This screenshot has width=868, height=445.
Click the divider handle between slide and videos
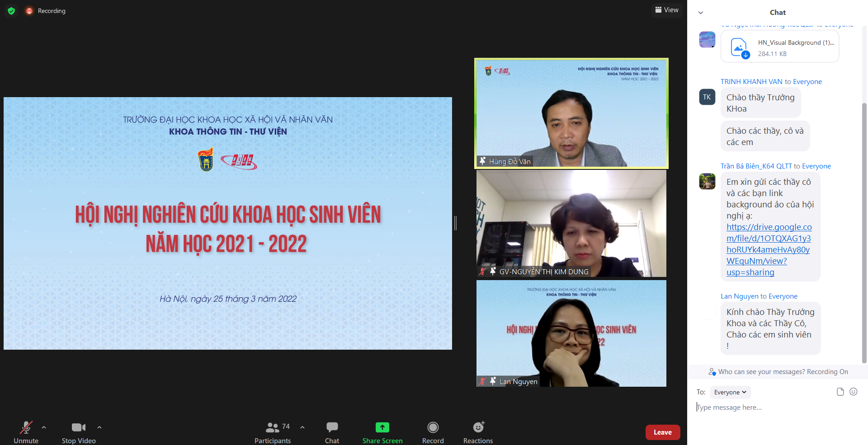click(456, 223)
